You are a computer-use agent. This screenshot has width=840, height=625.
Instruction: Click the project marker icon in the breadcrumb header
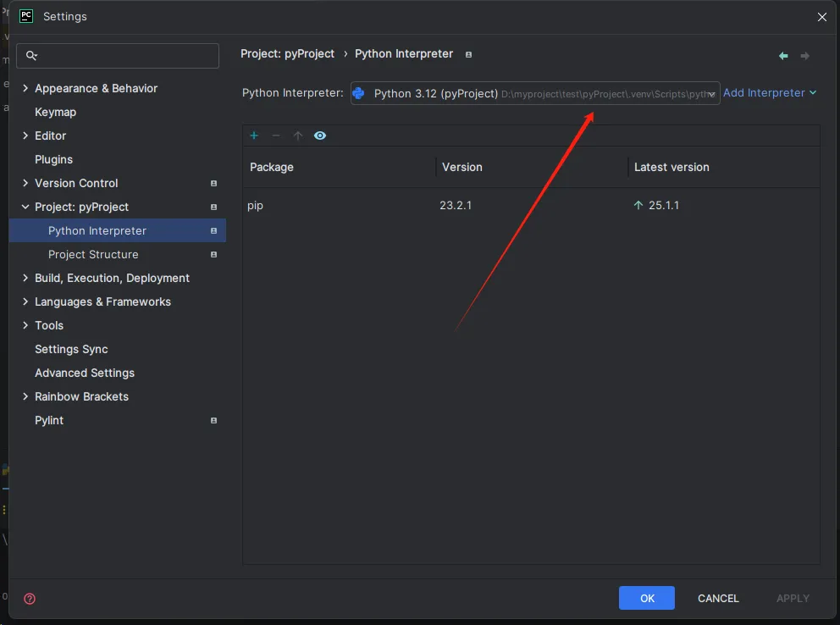tap(468, 55)
